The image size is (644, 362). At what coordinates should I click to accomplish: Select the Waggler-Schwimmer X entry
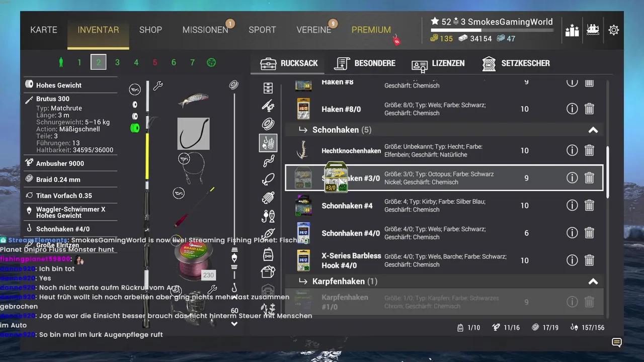tap(71, 212)
